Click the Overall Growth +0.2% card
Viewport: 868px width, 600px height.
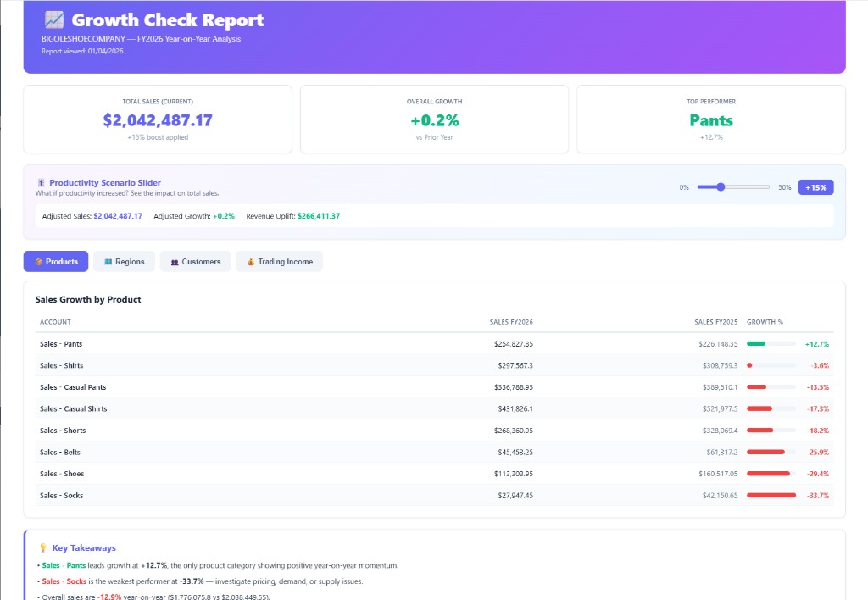click(434, 119)
